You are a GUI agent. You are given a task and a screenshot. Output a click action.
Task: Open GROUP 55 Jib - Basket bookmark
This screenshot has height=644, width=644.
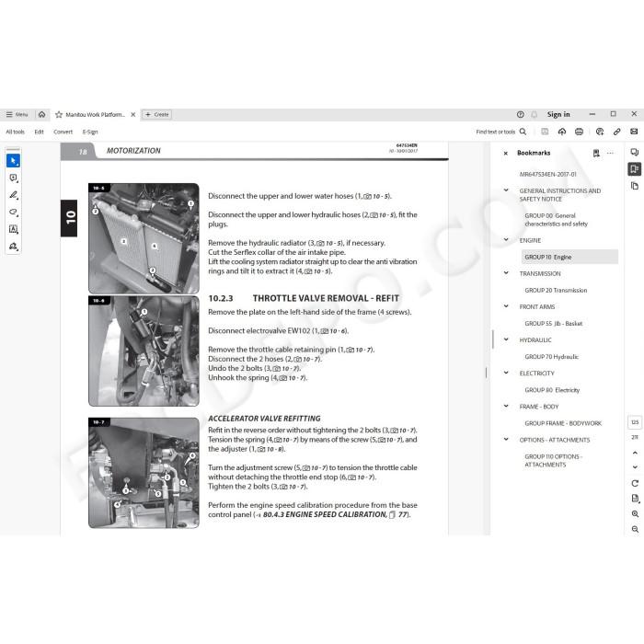point(553,324)
